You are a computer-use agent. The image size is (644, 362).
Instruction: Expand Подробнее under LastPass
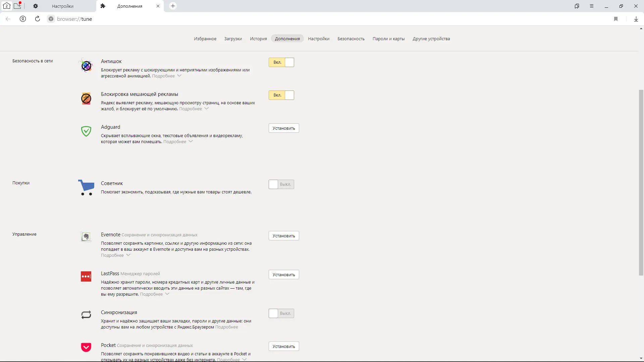coord(155,294)
